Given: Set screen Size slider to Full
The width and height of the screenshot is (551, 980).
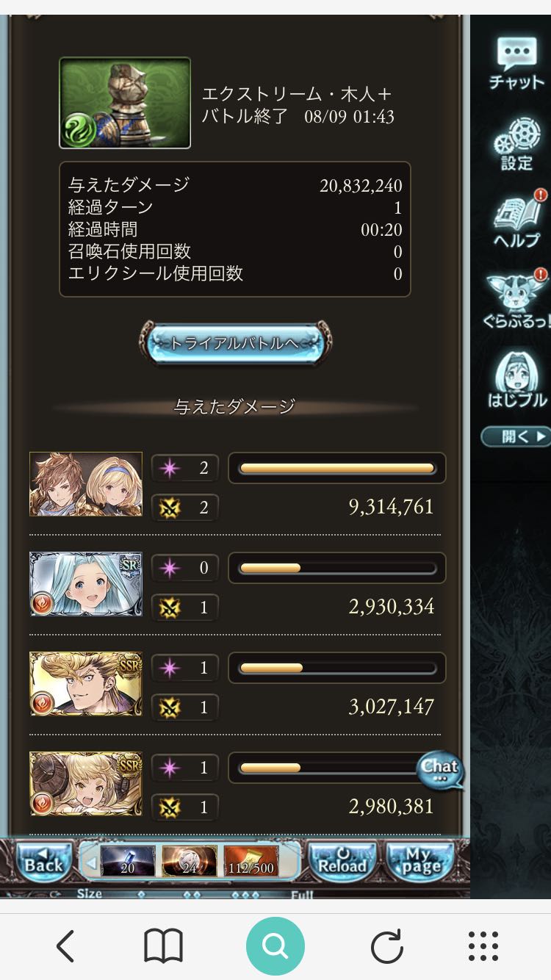Looking at the screenshot, I should point(301,895).
